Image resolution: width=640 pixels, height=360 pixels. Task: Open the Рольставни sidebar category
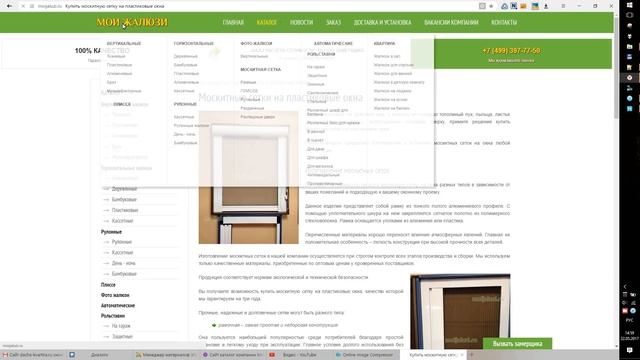point(113,316)
